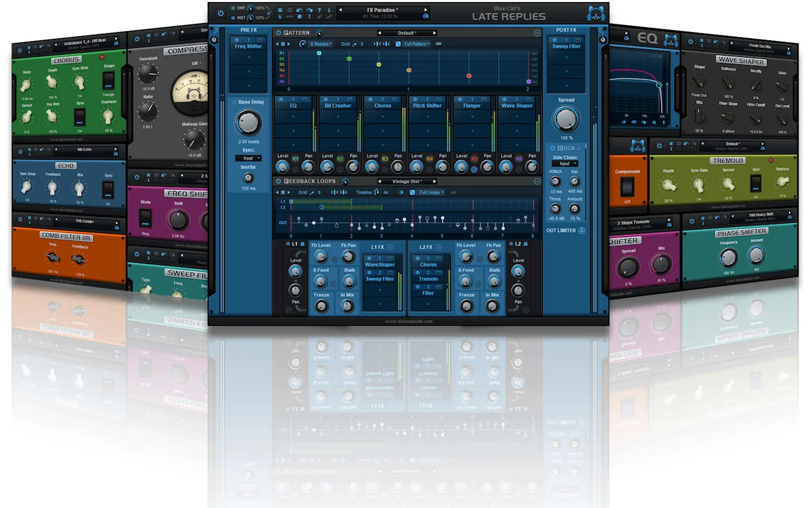Open the Vintage Dist preset selector
Screen dimensions: 812x508
[x=407, y=182]
